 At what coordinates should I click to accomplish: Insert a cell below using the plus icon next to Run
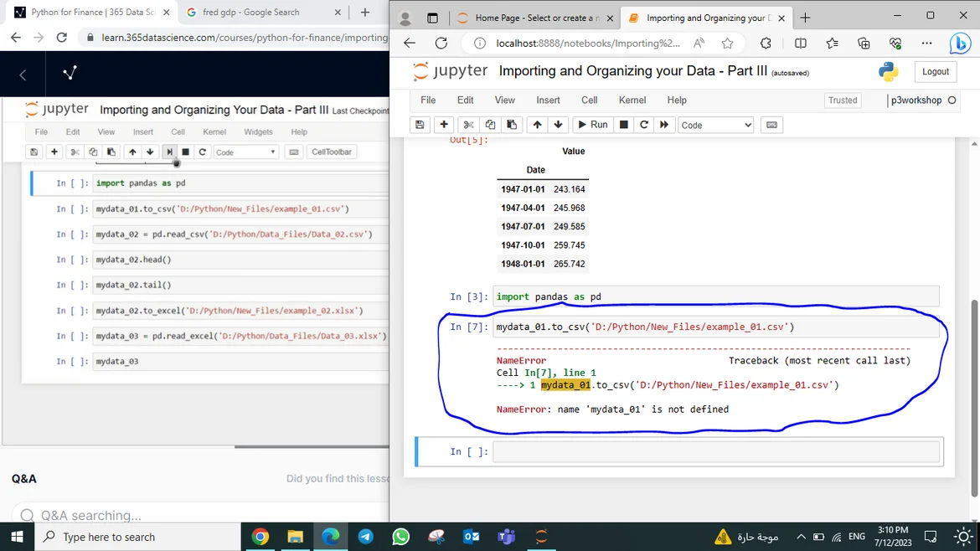click(444, 125)
